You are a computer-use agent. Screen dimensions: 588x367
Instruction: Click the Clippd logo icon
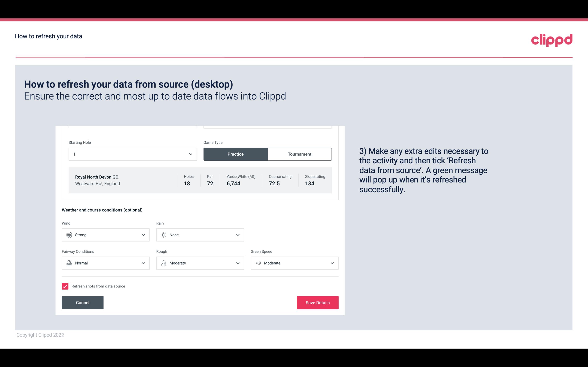click(x=552, y=39)
